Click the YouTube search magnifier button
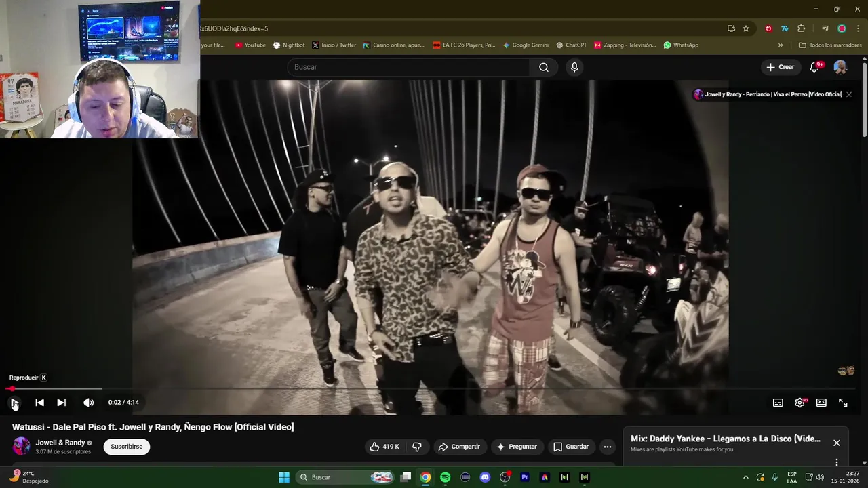868x488 pixels. (544, 67)
